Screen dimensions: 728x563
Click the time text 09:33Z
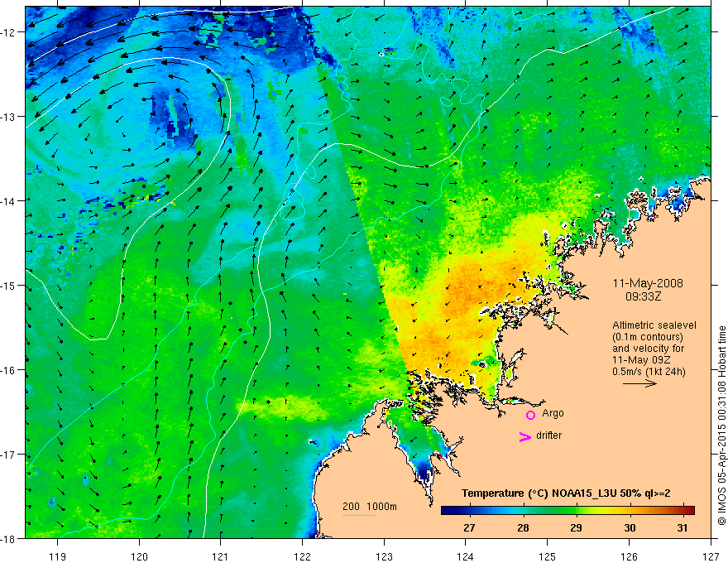[643, 296]
